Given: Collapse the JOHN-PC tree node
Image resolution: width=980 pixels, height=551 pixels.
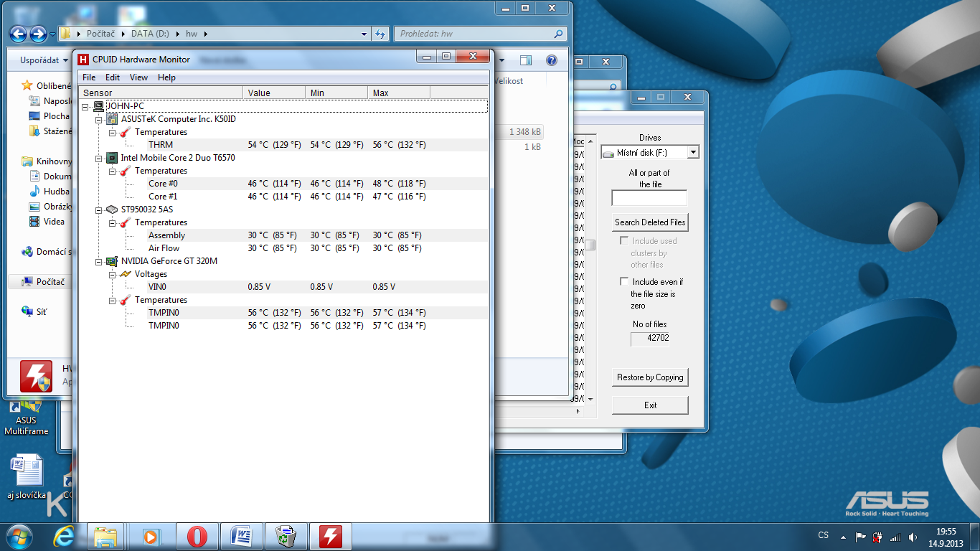Looking at the screenshot, I should coord(85,106).
